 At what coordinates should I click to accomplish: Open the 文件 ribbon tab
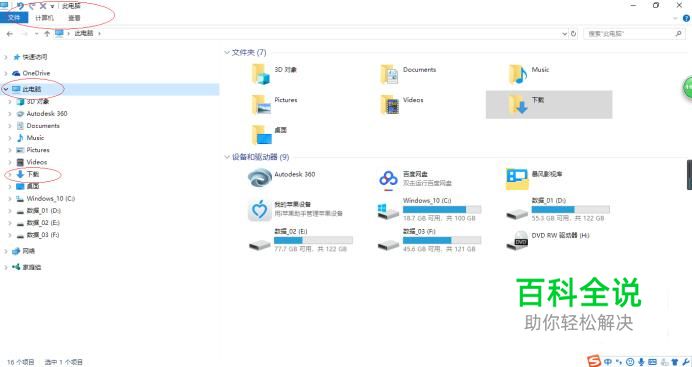[14, 18]
